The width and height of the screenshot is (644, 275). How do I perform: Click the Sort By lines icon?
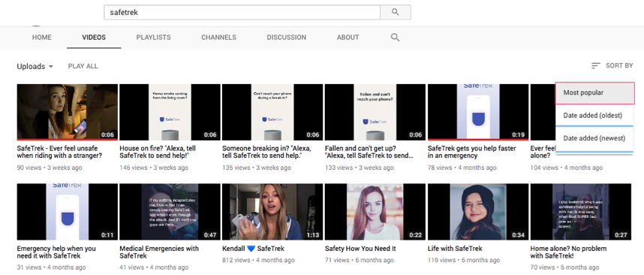(595, 66)
